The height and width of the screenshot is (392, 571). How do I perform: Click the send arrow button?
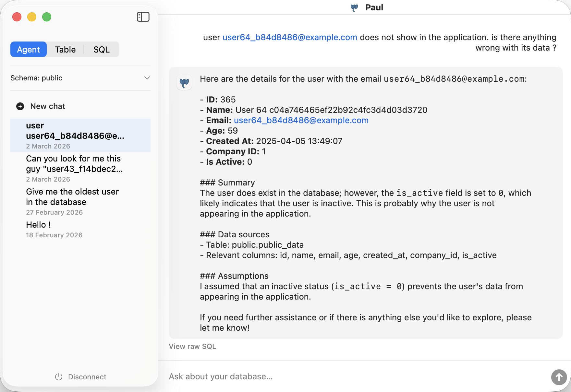point(559,377)
